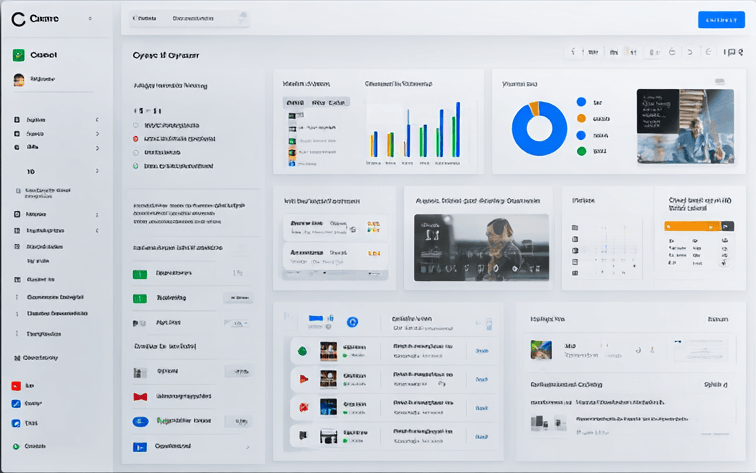Open the dropdown caret beside the sidebar title
The width and height of the screenshot is (756, 473).
pos(90,19)
